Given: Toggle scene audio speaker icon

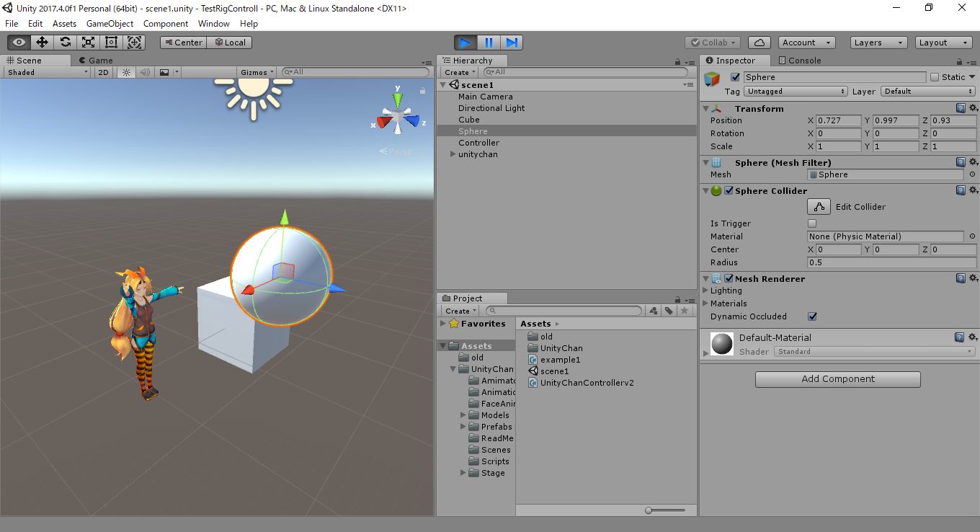Looking at the screenshot, I should (x=145, y=72).
